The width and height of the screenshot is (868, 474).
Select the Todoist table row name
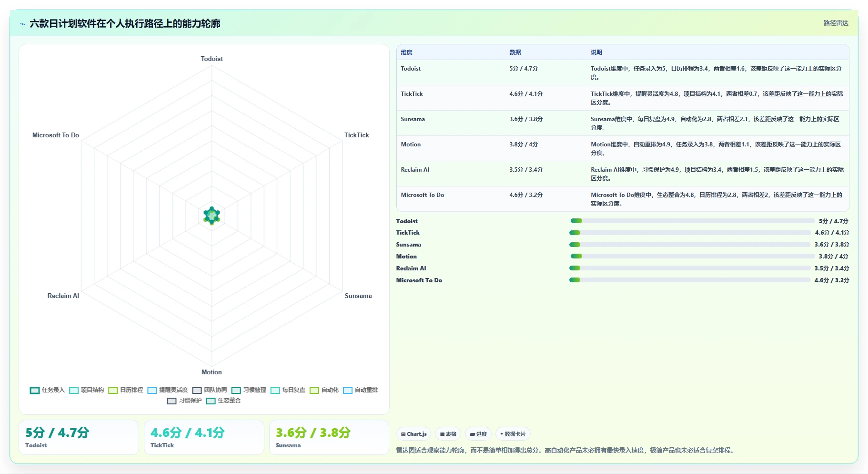coord(411,69)
